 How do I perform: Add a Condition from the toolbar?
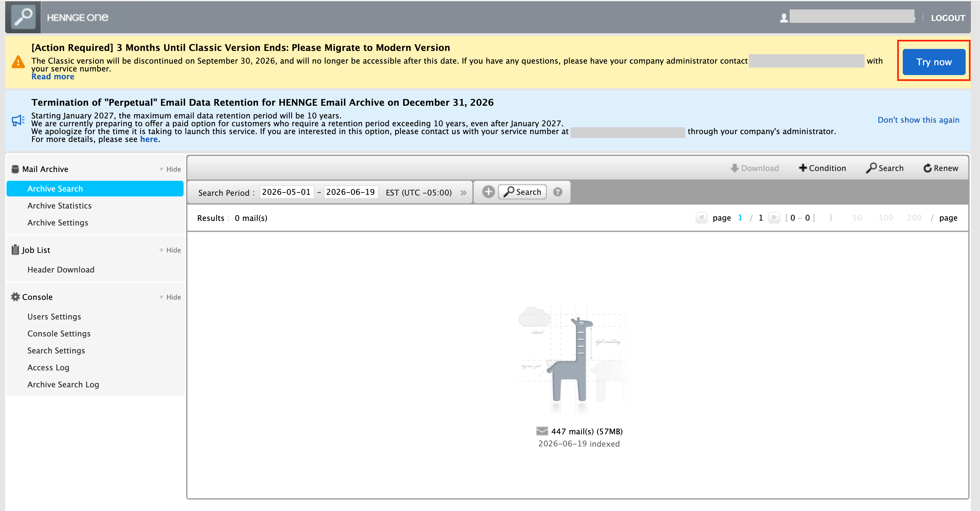[x=822, y=168]
